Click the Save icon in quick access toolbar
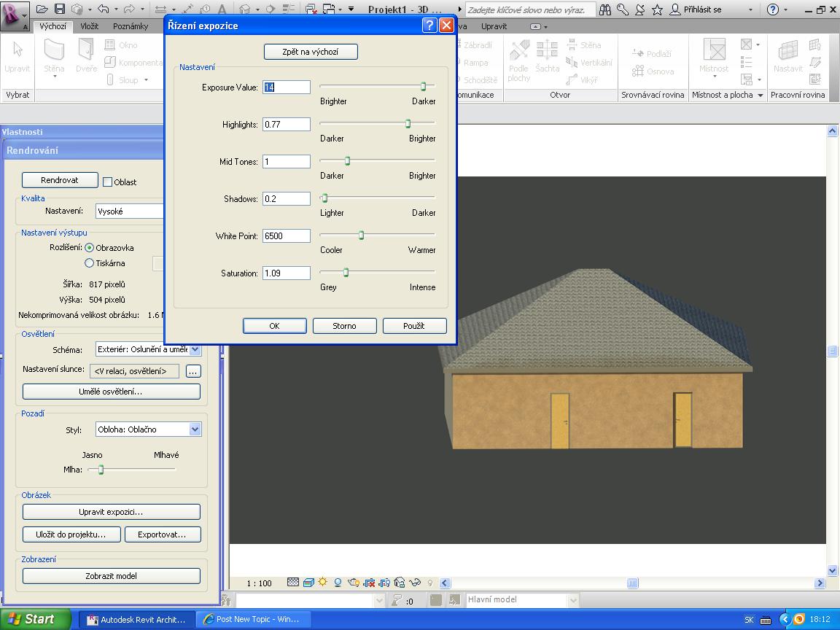The image size is (840, 630). tap(60, 9)
